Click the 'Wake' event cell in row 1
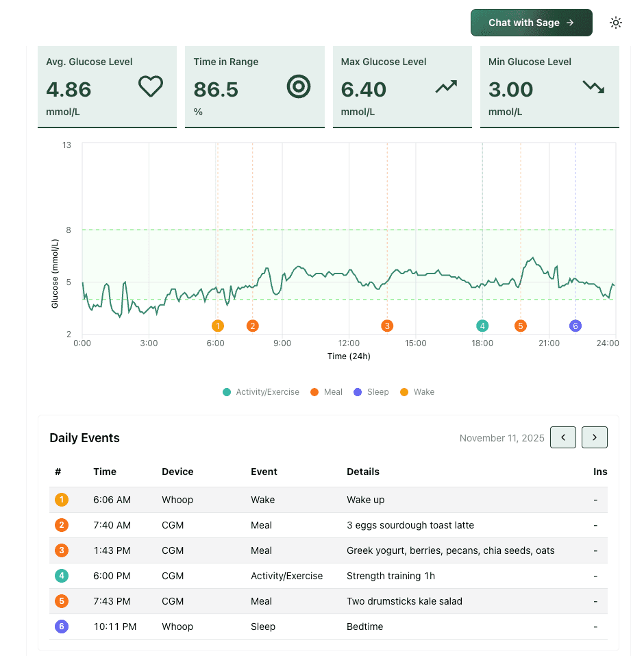The width and height of the screenshot is (644, 656). 262,500
